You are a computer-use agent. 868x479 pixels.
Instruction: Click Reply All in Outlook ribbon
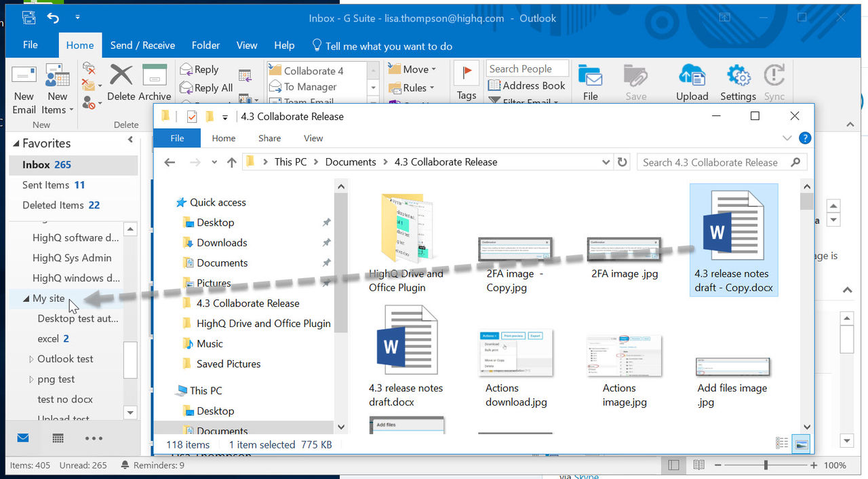coord(206,88)
